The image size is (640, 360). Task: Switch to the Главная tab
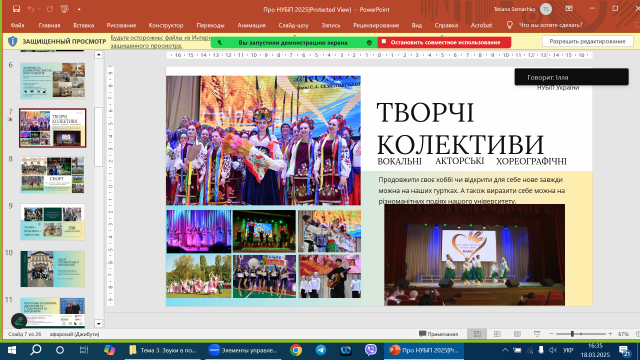coord(49,25)
